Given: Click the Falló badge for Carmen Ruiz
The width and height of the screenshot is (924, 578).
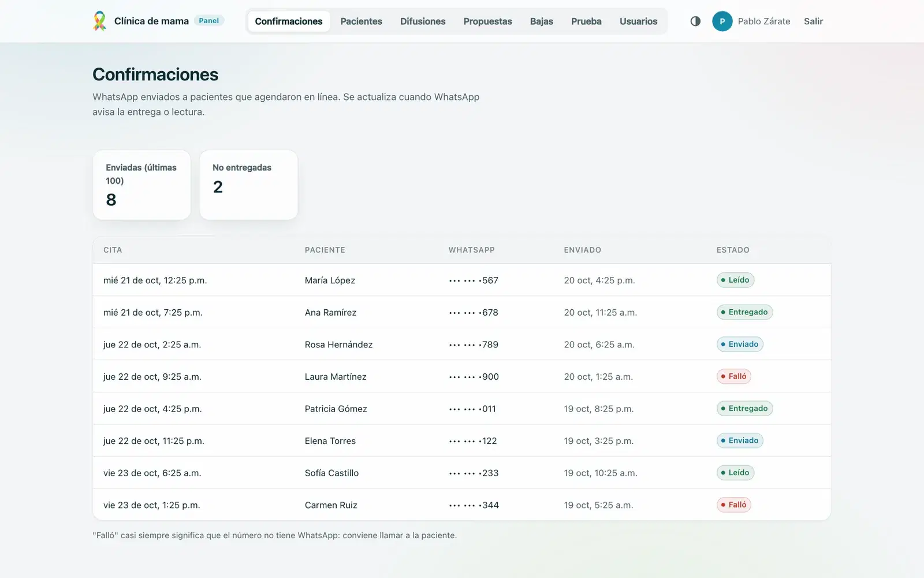Looking at the screenshot, I should tap(734, 505).
